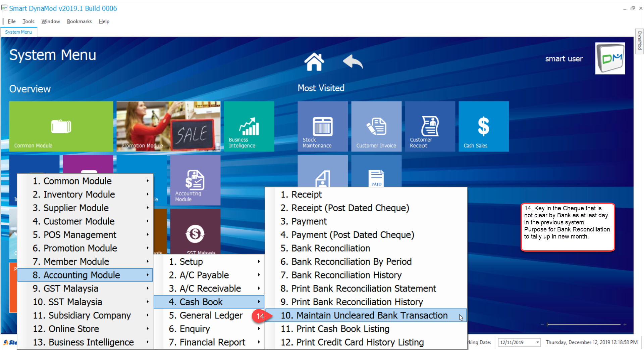
Task: Choose 5. Bank Reconciliation entry
Action: coord(366,248)
